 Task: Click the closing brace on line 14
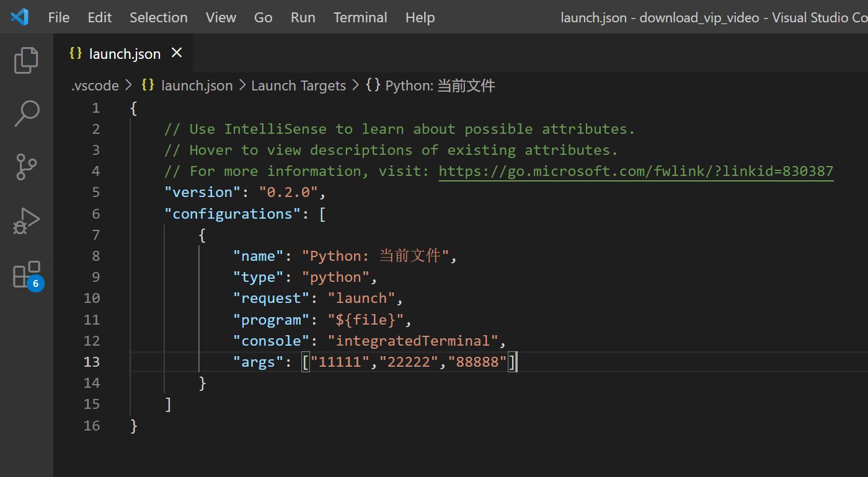pos(203,383)
